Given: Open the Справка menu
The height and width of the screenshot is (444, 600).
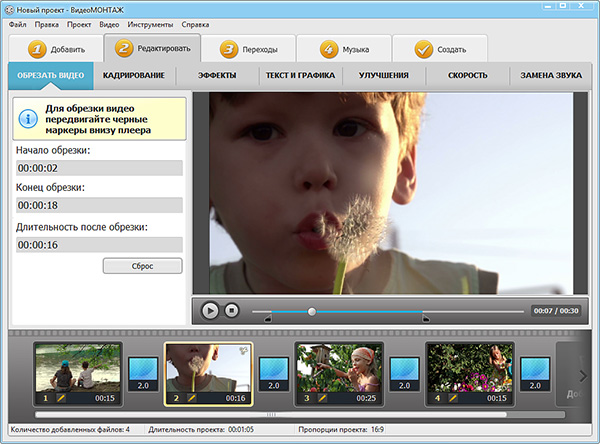Looking at the screenshot, I should click(195, 24).
